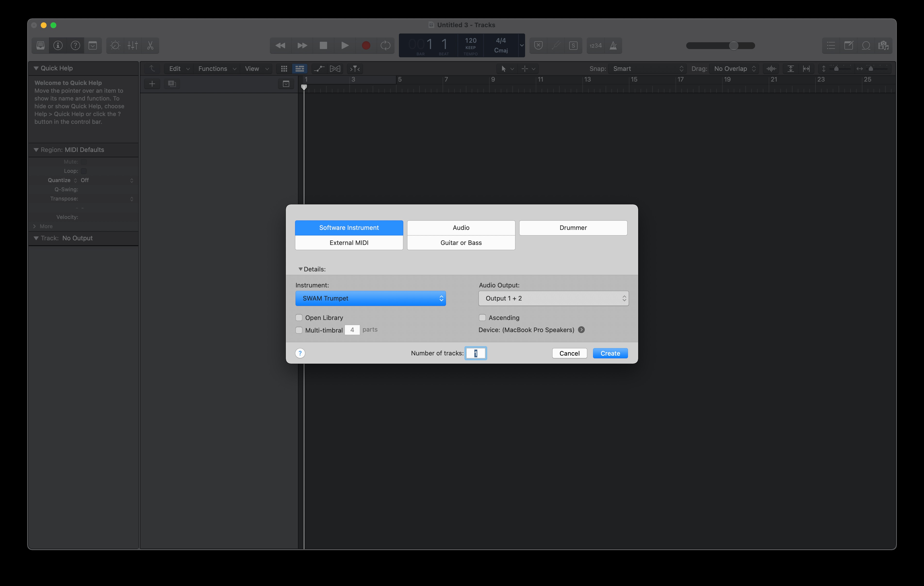Click the Fast Forward transport button
The height and width of the screenshot is (586, 924).
302,46
